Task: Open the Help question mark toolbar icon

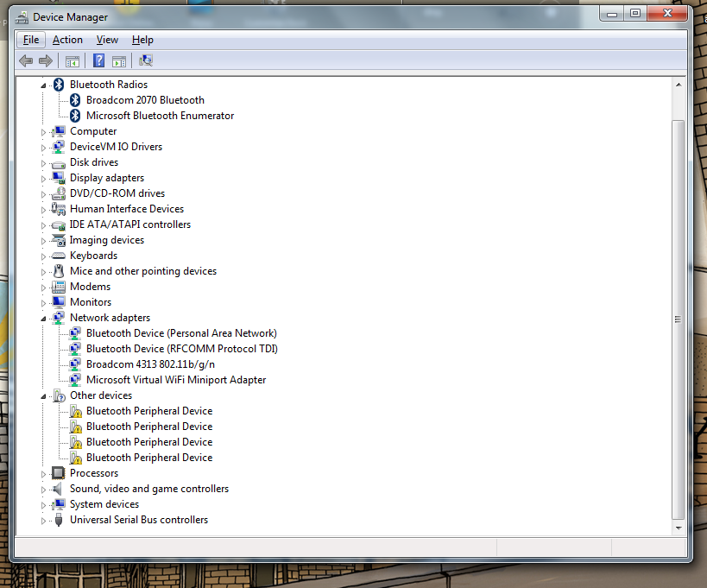Action: pos(98,60)
